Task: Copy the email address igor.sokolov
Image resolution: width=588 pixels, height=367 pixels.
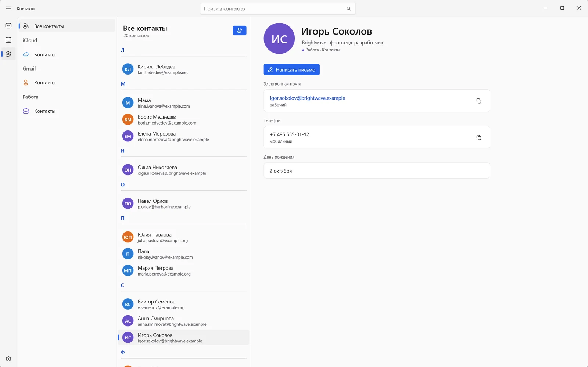Action: [x=479, y=101]
